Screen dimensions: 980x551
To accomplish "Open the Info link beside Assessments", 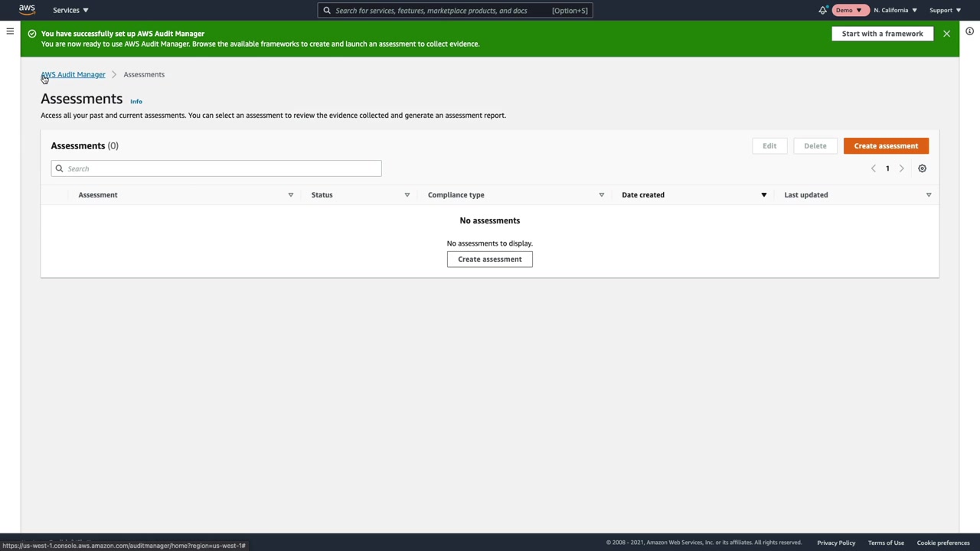I will click(x=136, y=101).
